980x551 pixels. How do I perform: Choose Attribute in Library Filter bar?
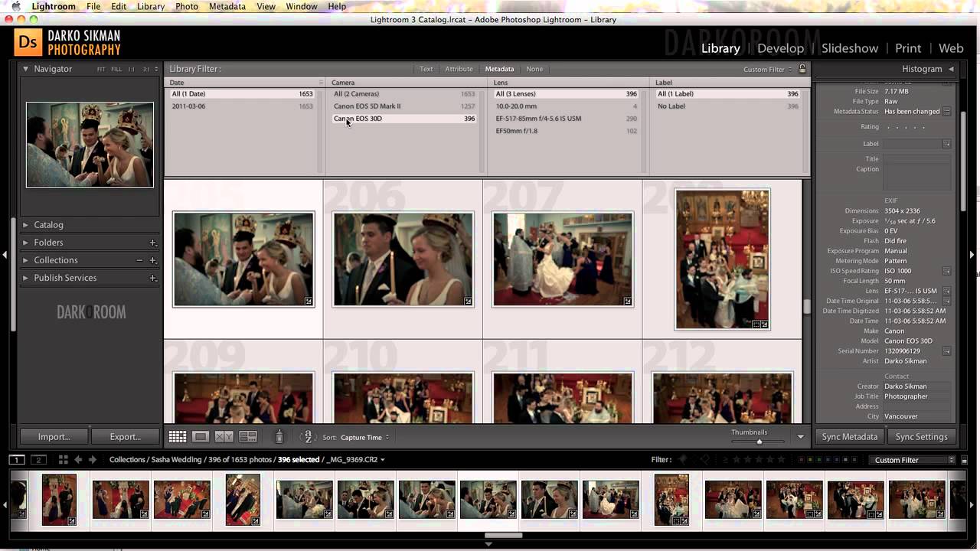click(459, 69)
